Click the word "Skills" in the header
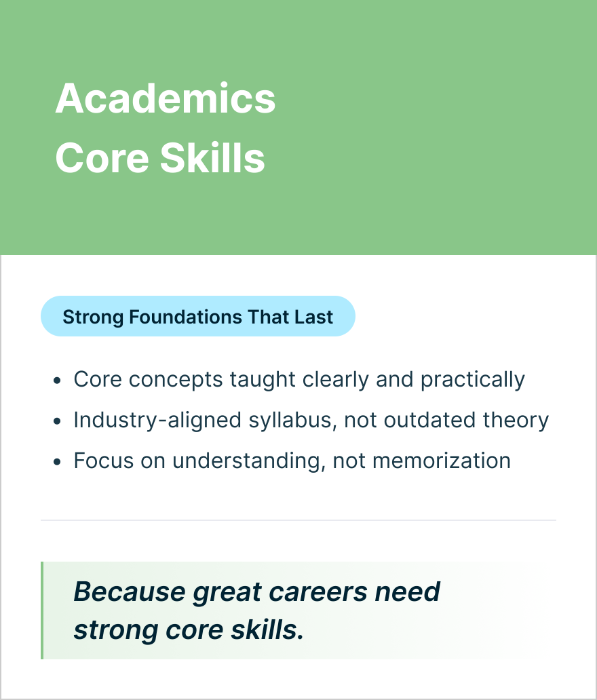Viewport: 597px width, 700px height. [212, 158]
